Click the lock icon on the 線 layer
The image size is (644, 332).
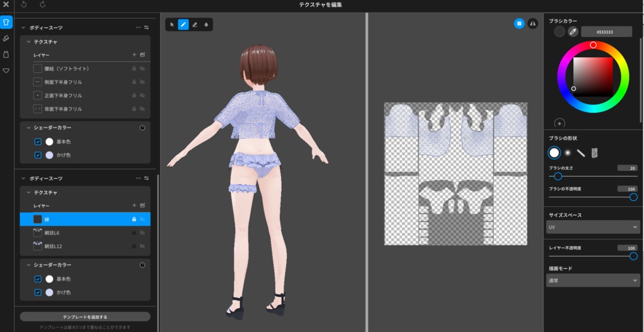click(x=134, y=219)
